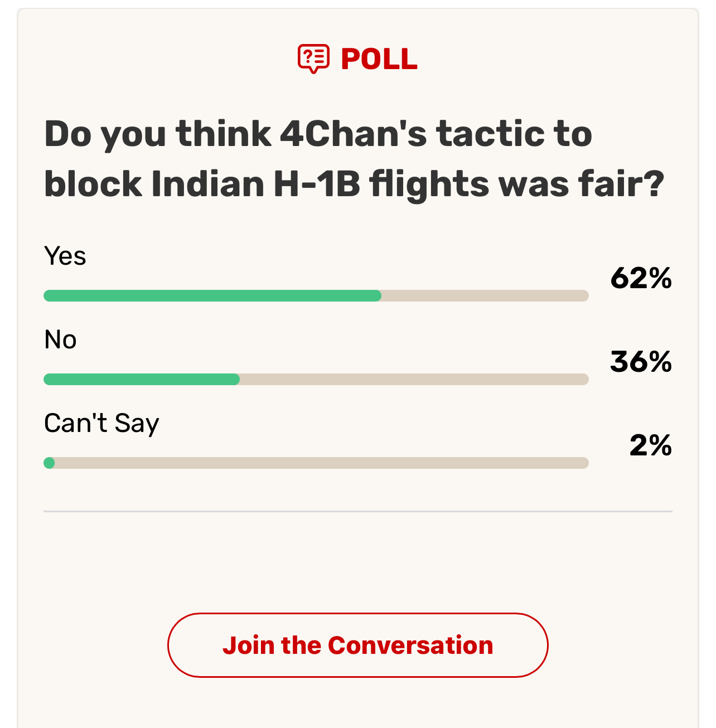
Task: Click the Can't Say green dot indicator
Action: pyautogui.click(x=49, y=463)
